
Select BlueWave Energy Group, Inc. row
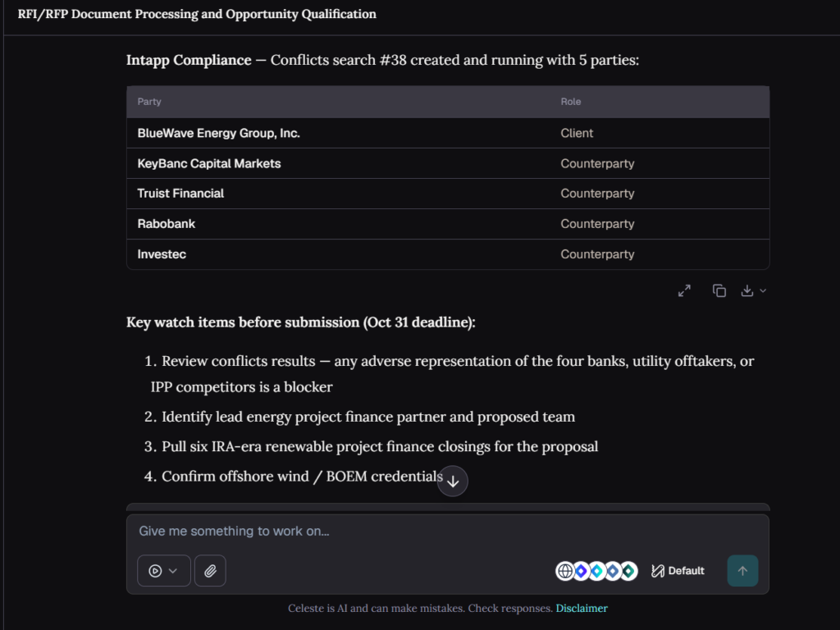click(x=448, y=134)
